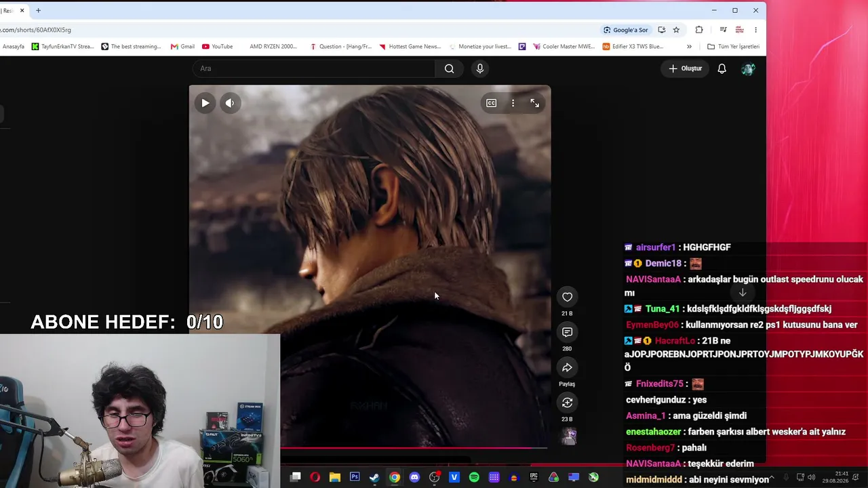Click the Oluştur create button
The image size is (868, 488).
coord(685,68)
